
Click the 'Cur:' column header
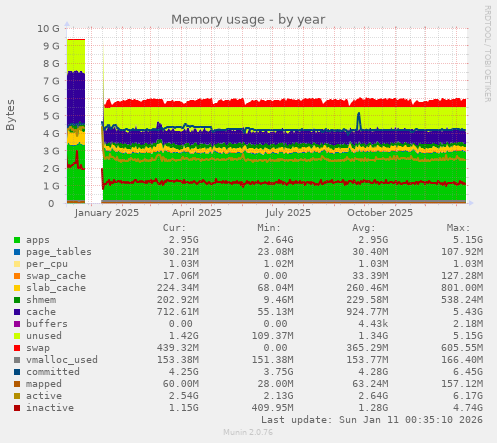click(174, 228)
